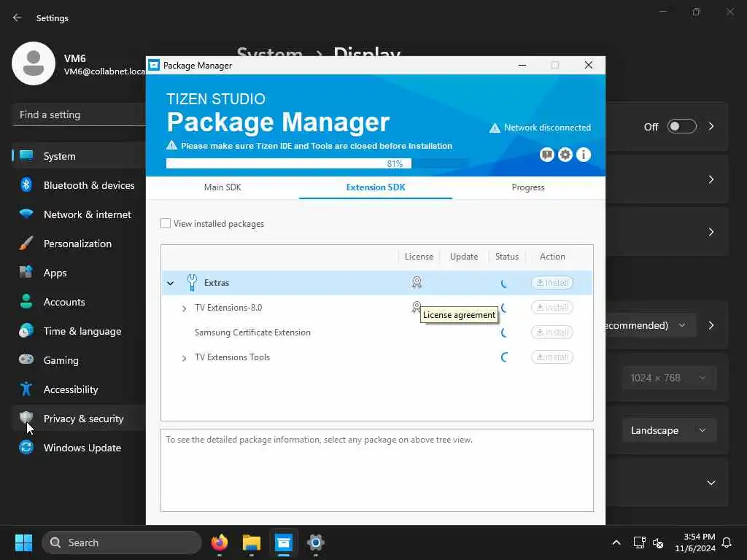Install Samsung Certificate Extension
Image resolution: width=747 pixels, height=560 pixels.
tap(552, 332)
